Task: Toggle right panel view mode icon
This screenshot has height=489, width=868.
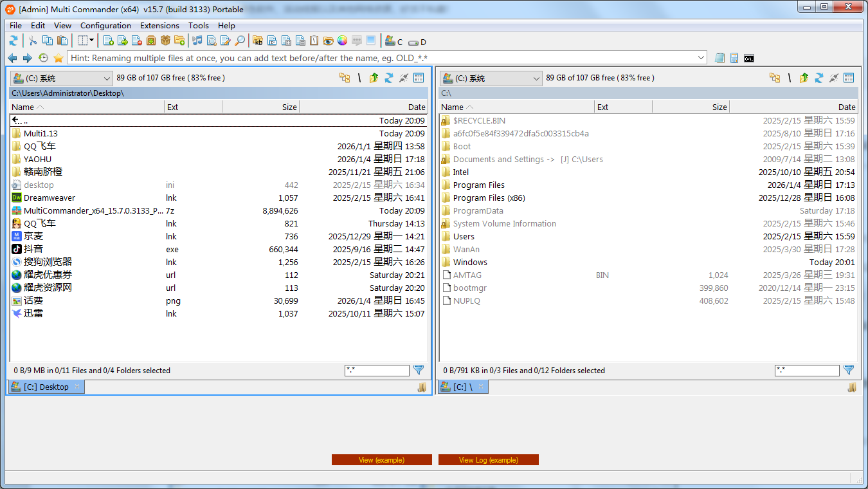Action: [849, 78]
